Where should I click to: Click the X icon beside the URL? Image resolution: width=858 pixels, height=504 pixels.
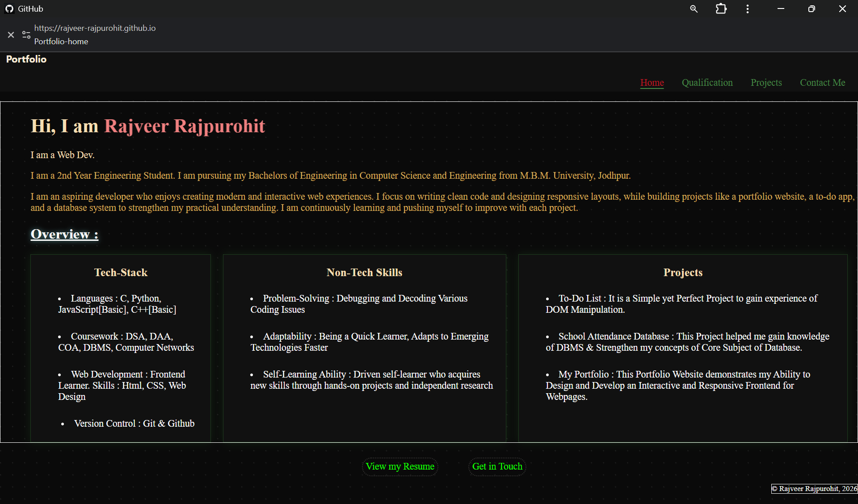[x=11, y=35]
